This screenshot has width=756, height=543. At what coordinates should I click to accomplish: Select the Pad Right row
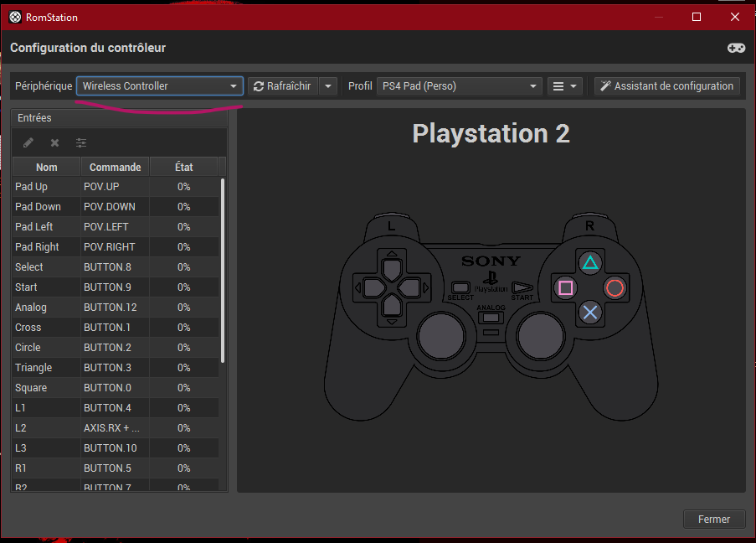click(116, 247)
